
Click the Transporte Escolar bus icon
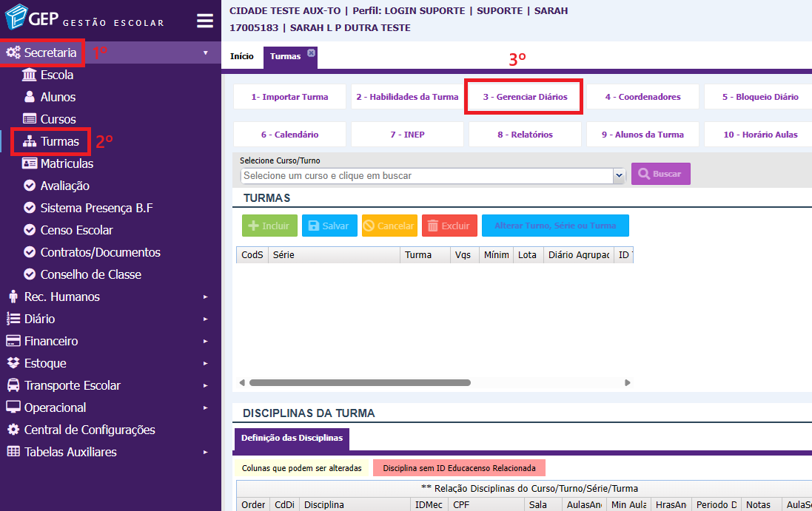[13, 385]
